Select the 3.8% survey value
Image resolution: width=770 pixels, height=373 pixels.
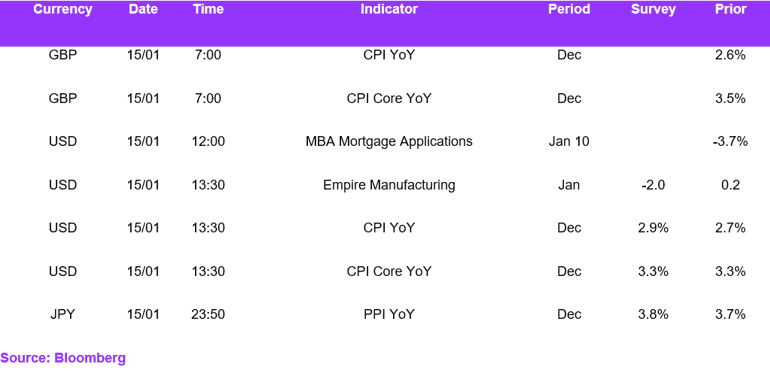click(653, 314)
